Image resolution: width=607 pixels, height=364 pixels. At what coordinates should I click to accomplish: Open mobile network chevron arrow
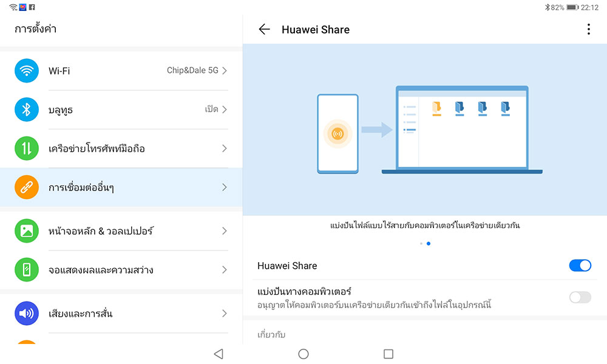click(x=225, y=149)
